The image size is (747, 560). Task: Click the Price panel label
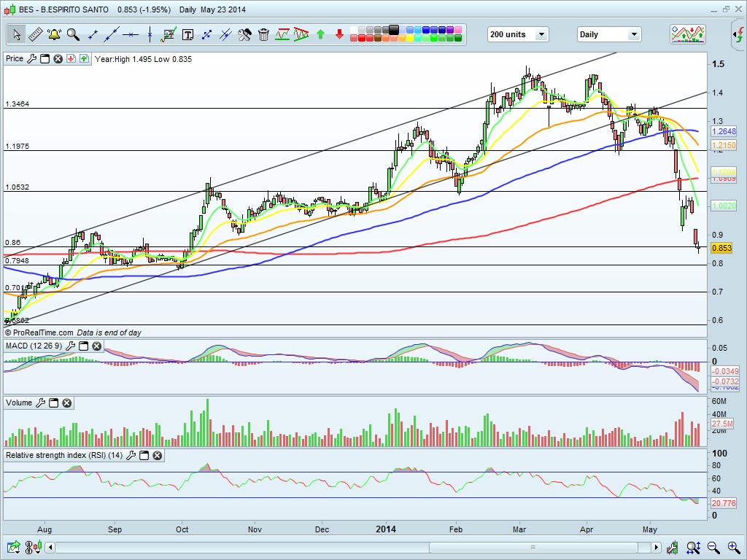click(15, 58)
